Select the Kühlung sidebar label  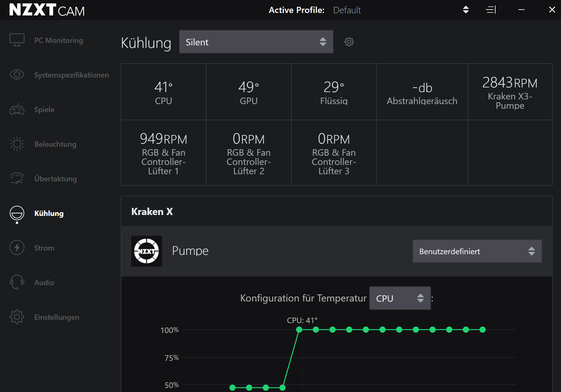[49, 213]
